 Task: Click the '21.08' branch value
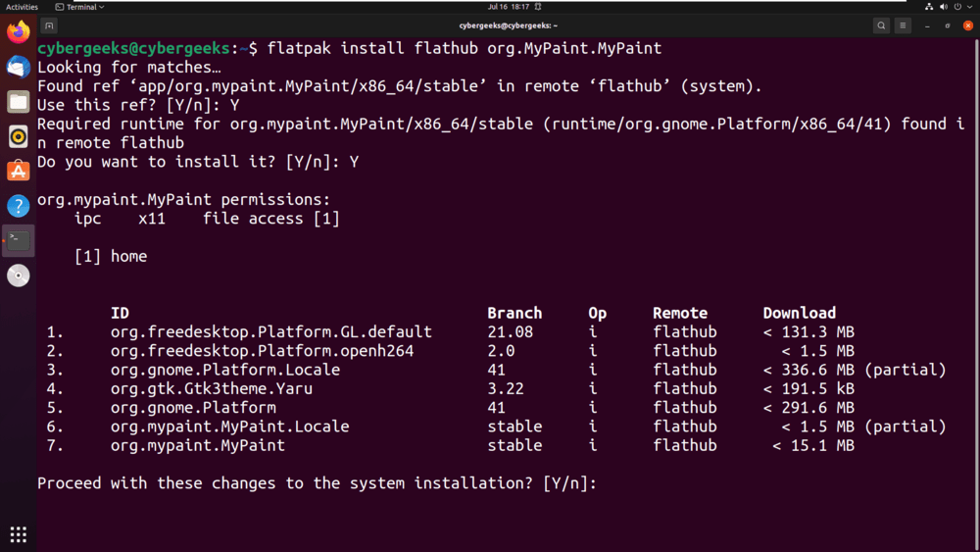tap(510, 332)
